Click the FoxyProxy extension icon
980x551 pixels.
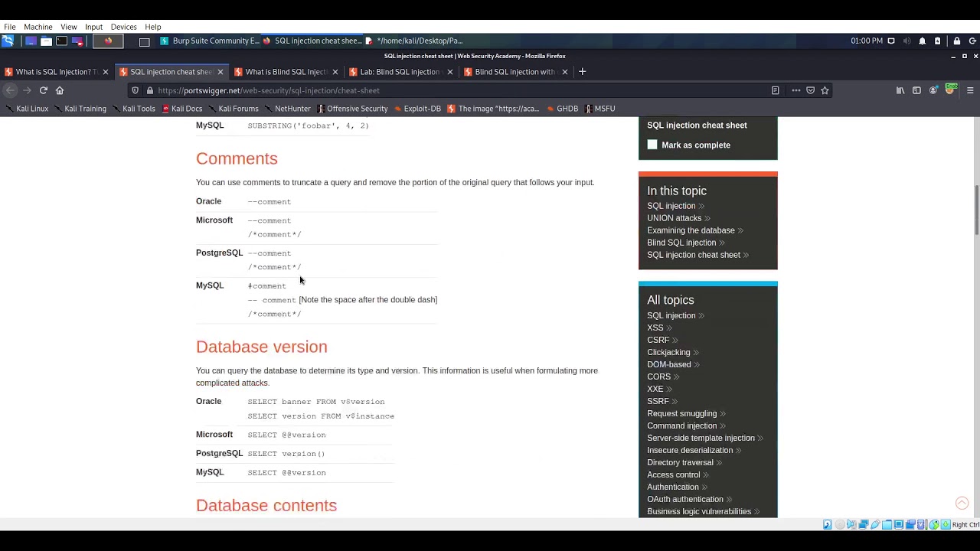coord(951,90)
